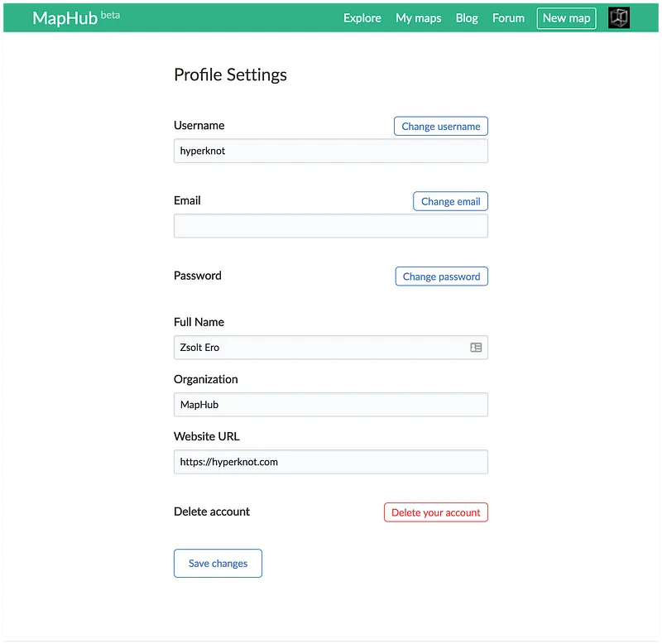Go to My maps
The width and height of the screenshot is (662, 644).
[x=418, y=18]
